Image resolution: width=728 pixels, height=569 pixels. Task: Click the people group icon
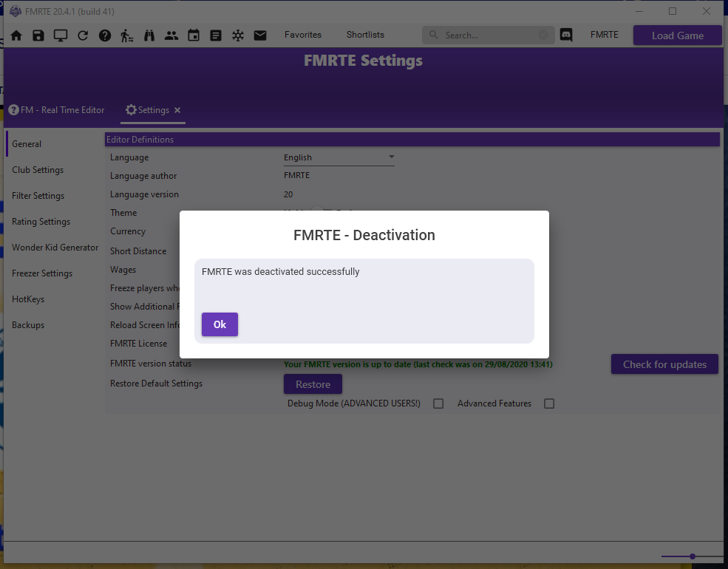click(x=171, y=35)
